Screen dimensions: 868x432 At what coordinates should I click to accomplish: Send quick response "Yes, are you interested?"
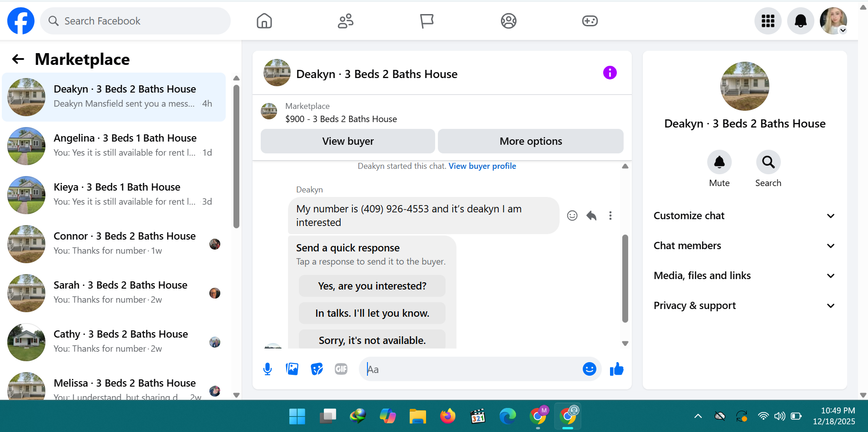pyautogui.click(x=372, y=286)
